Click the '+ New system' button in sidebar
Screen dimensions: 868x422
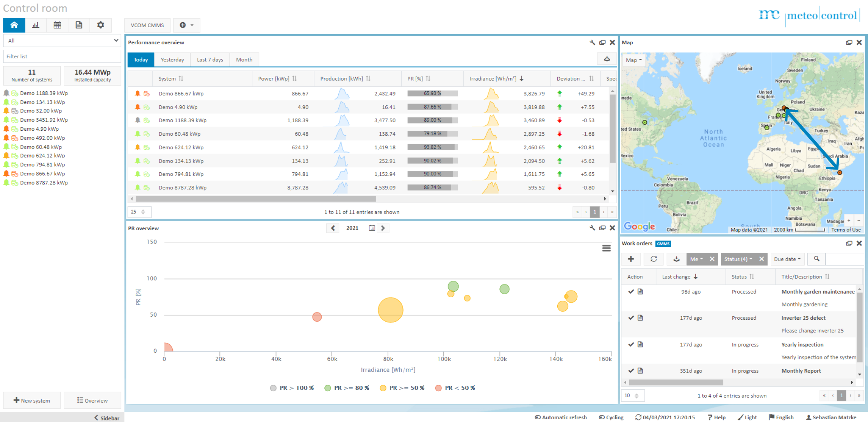[x=31, y=400]
